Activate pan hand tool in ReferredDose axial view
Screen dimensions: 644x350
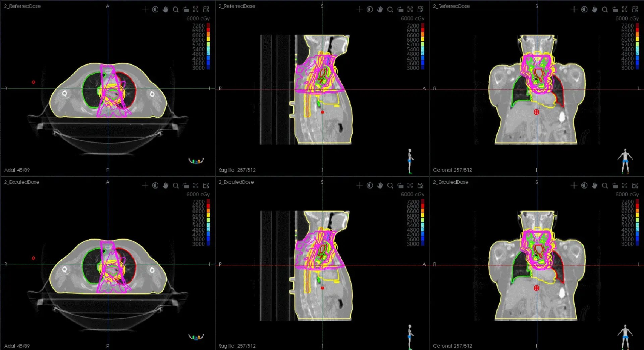(165, 9)
